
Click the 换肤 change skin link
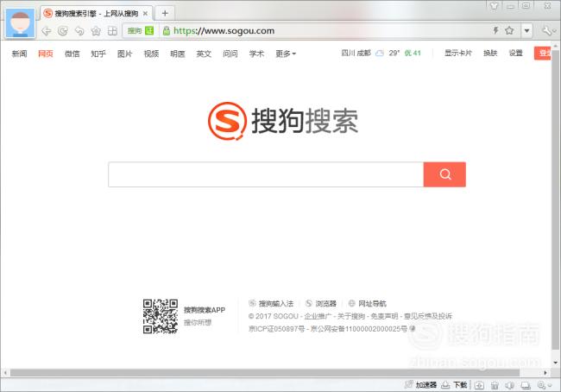tap(490, 53)
